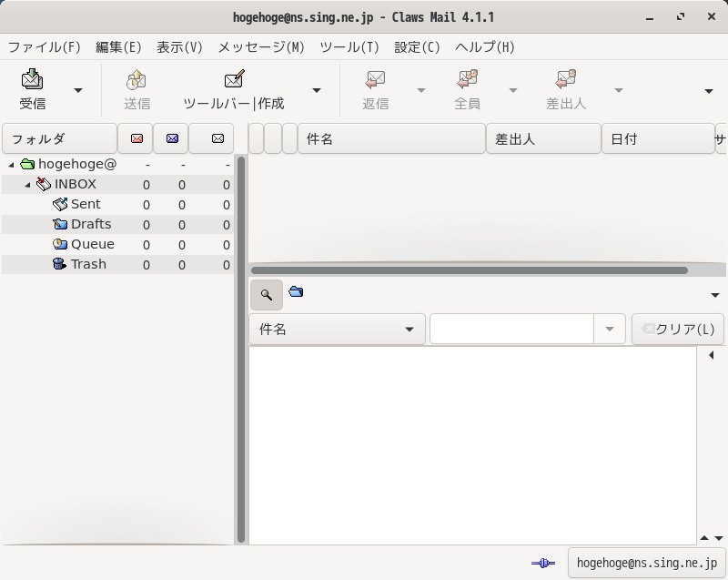Click the blue folder icon beside search toggle
Image resolution: width=728 pixels, height=580 pixels.
pyautogui.click(x=296, y=291)
